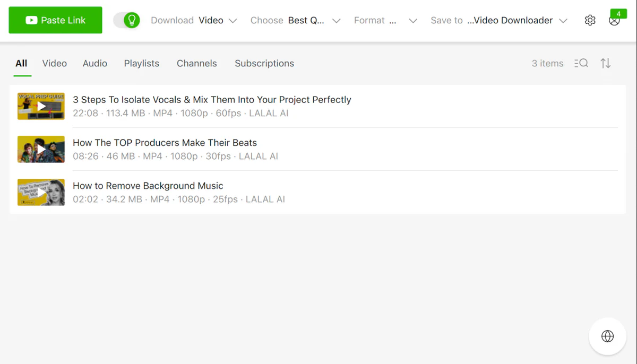Click the sort order arrows icon
The height and width of the screenshot is (364, 637).
tap(606, 63)
